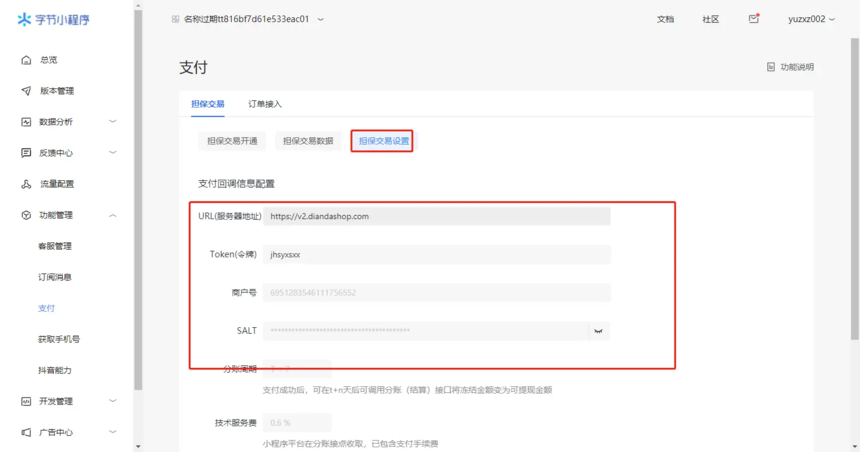Image resolution: width=860 pixels, height=452 pixels.
Task: Switch to the 订单接入 tab
Action: click(265, 104)
